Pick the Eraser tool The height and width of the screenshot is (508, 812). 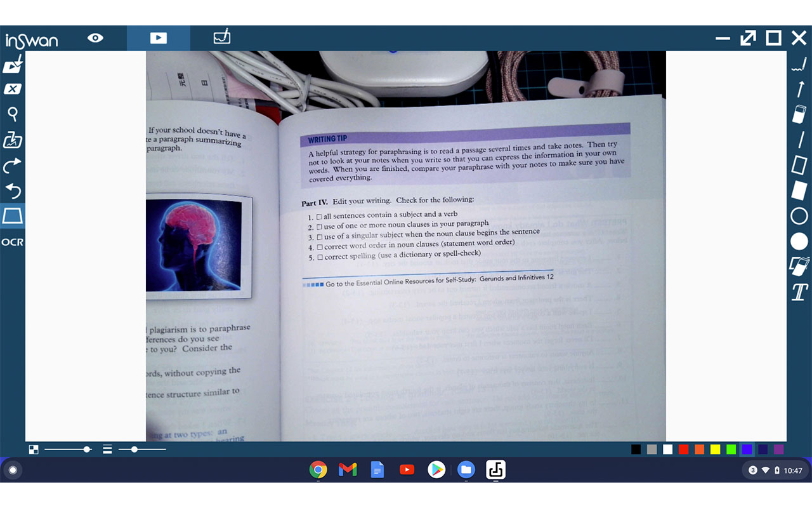[798, 114]
